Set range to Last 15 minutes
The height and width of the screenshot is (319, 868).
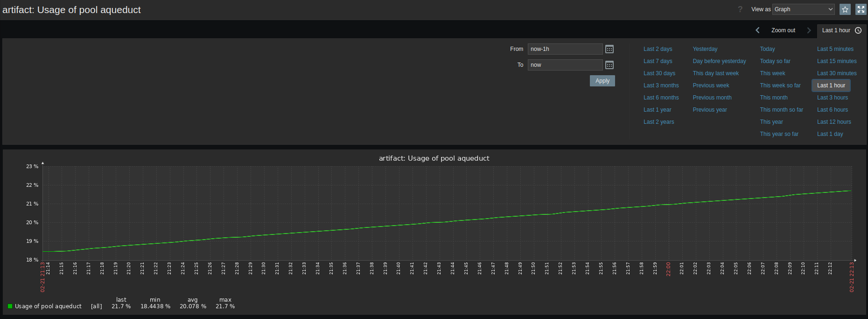[837, 61]
